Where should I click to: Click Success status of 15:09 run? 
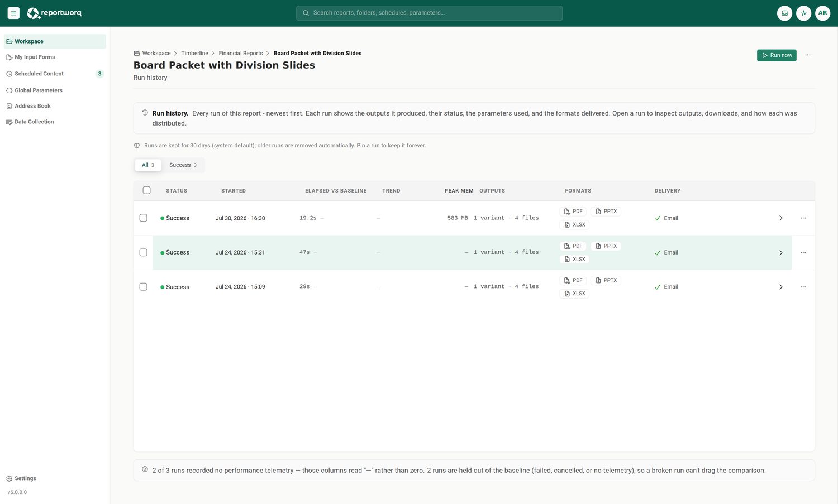tap(175, 287)
